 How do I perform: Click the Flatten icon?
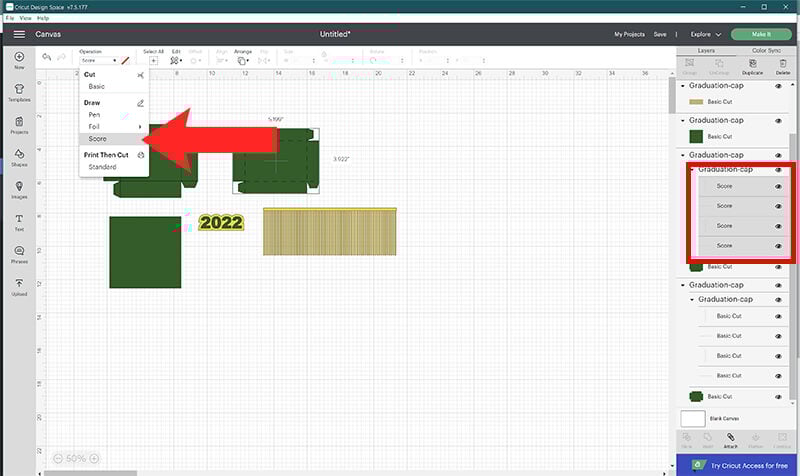(756, 437)
